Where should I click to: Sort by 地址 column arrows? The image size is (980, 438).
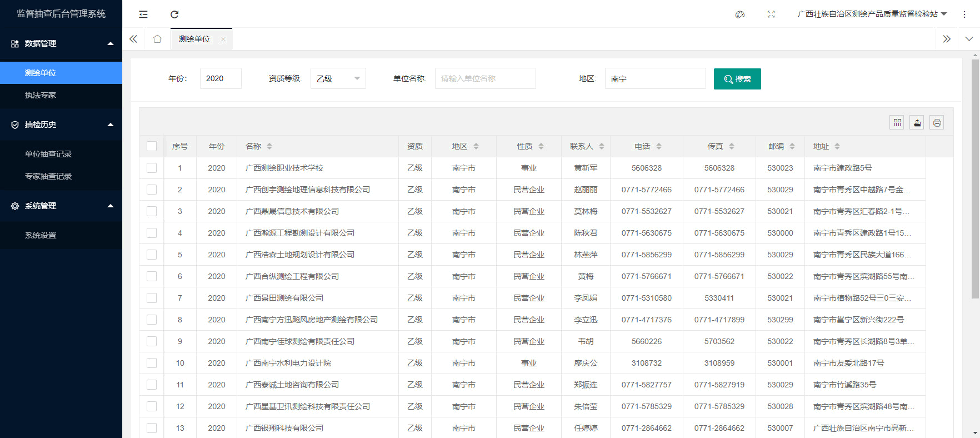pos(837,146)
